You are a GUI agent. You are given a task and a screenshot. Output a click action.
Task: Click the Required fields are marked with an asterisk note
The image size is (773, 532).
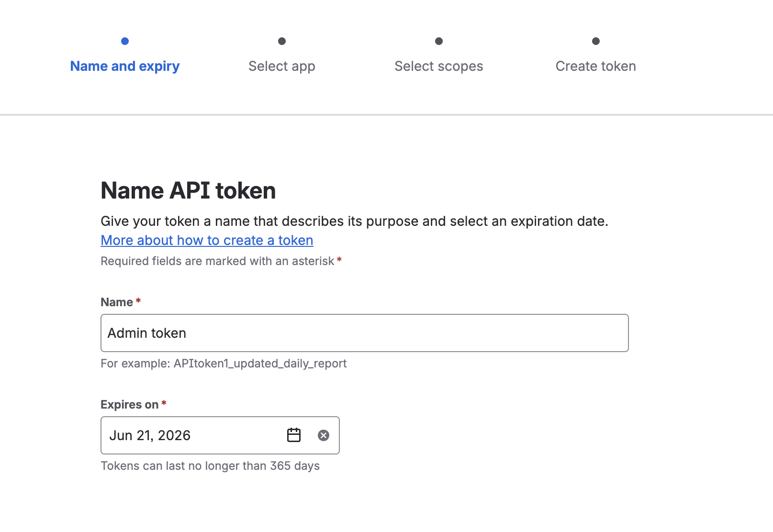221,261
